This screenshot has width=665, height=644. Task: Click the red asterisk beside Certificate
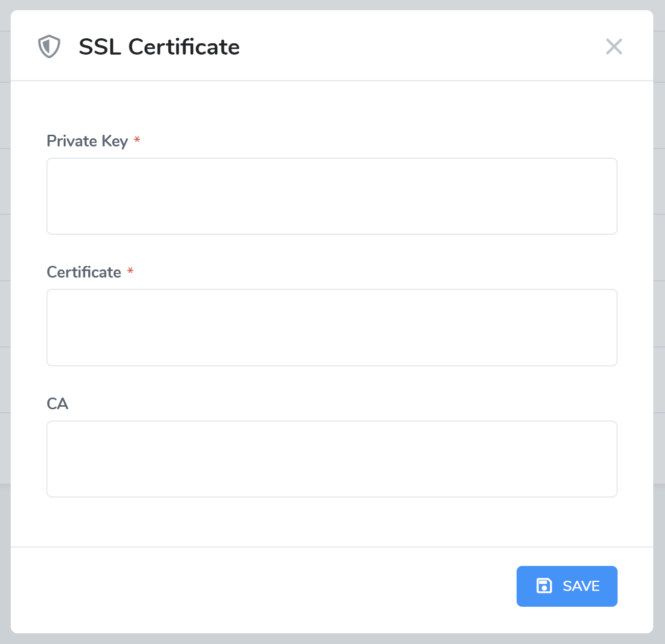pyautogui.click(x=131, y=271)
